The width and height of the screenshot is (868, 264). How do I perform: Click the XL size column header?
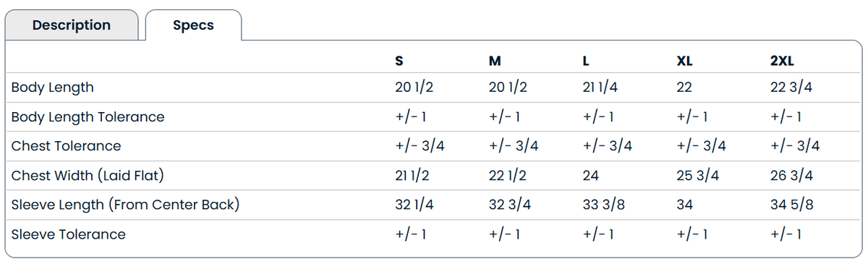pyautogui.click(x=684, y=61)
